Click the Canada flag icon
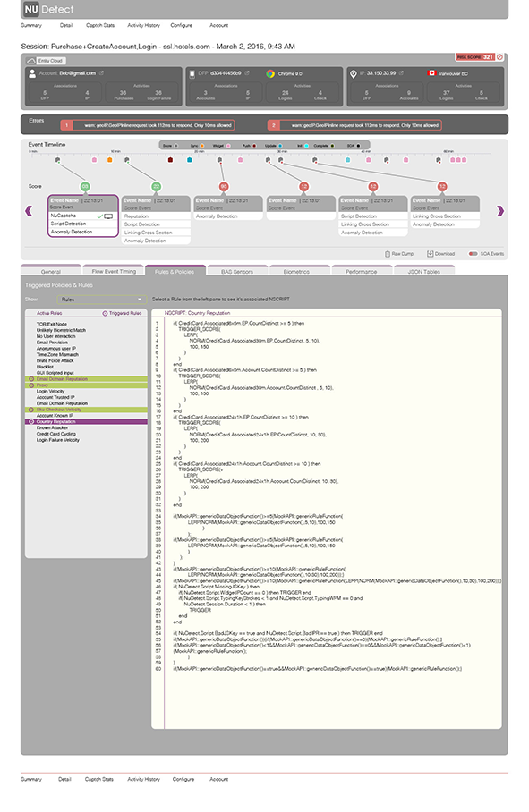The width and height of the screenshot is (529, 812). click(431, 73)
